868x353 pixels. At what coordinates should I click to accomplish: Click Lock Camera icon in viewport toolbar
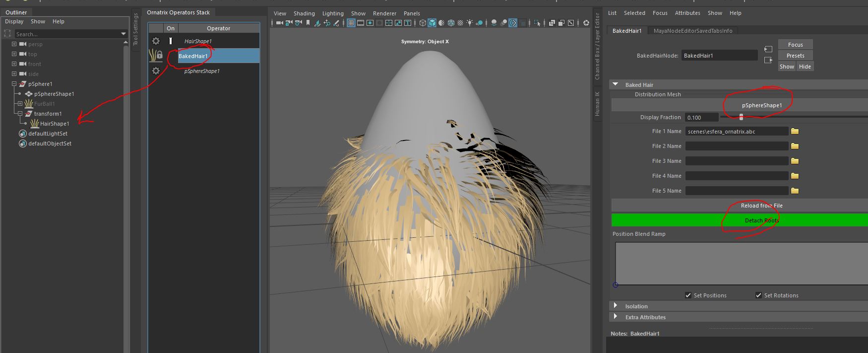(x=289, y=23)
